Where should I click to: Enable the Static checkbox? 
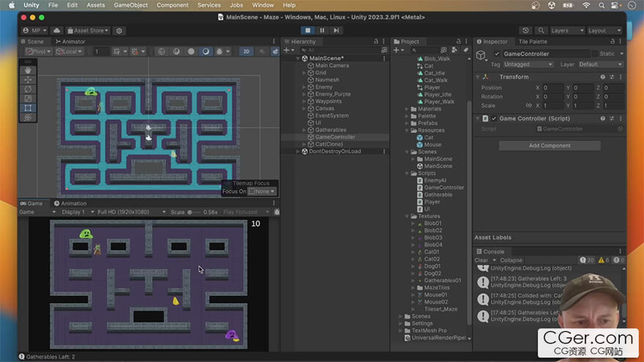coord(594,54)
